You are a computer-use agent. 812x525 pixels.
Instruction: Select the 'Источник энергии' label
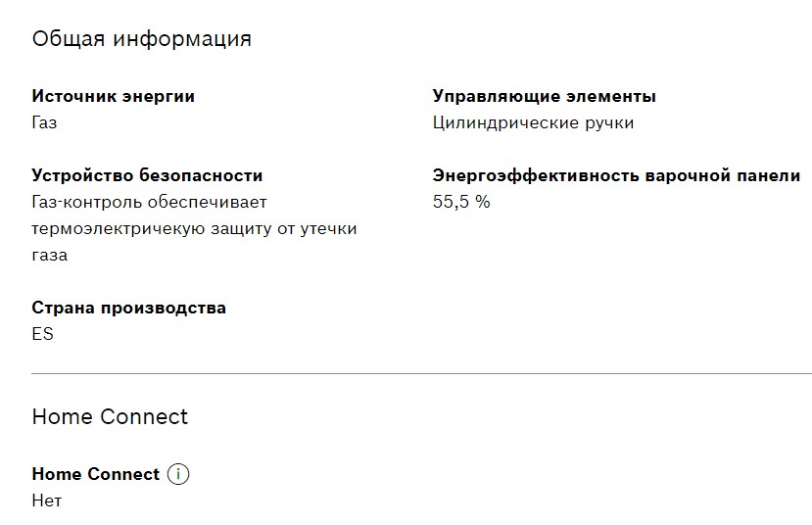pyautogui.click(x=113, y=96)
